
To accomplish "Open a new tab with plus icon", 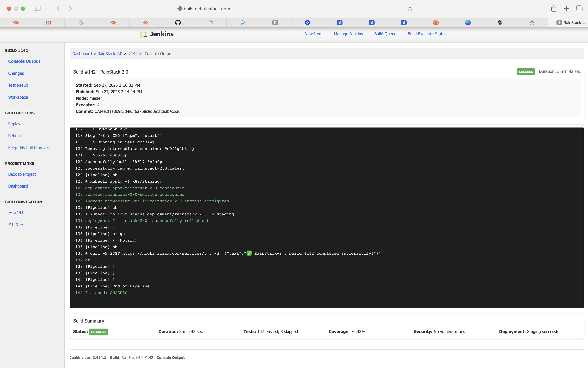I will pyautogui.click(x=566, y=8).
